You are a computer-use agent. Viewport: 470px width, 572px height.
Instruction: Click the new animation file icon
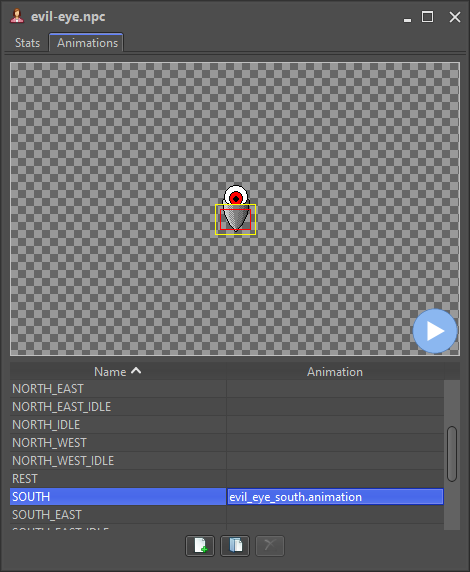click(200, 546)
